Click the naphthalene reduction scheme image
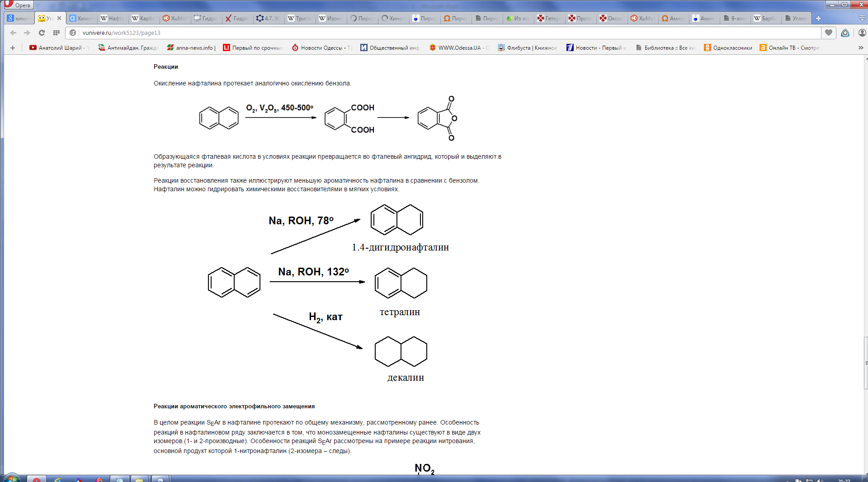This screenshot has width=868, height=482. click(x=328, y=293)
